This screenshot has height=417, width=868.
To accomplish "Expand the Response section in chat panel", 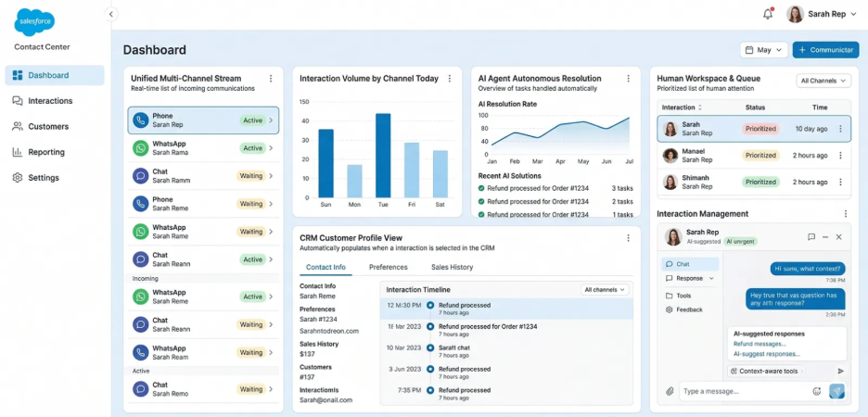I will [691, 278].
